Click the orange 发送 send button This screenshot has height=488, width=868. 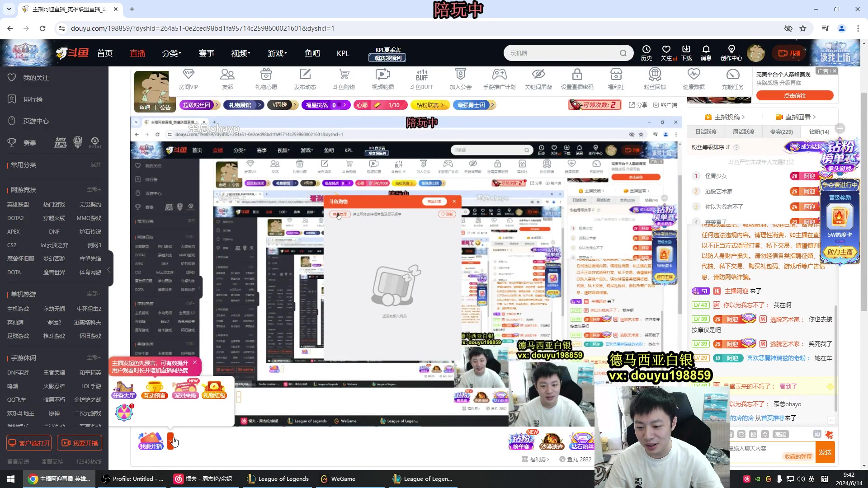[825, 452]
